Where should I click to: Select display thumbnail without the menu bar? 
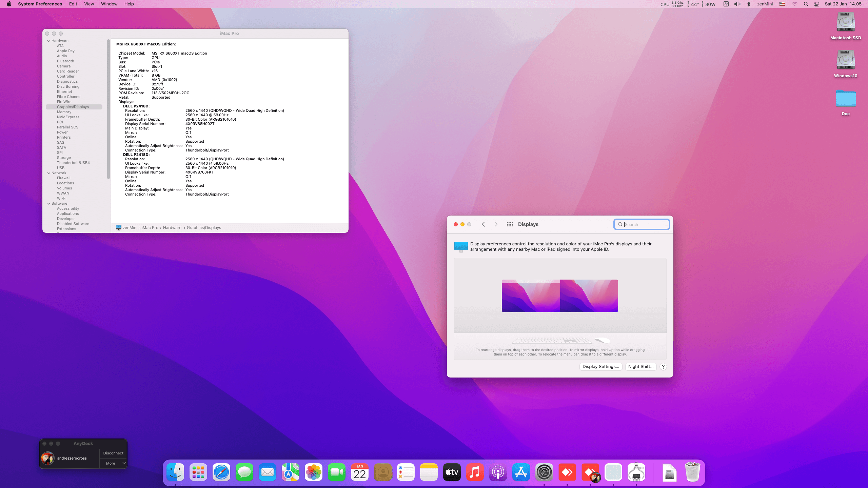(x=589, y=296)
